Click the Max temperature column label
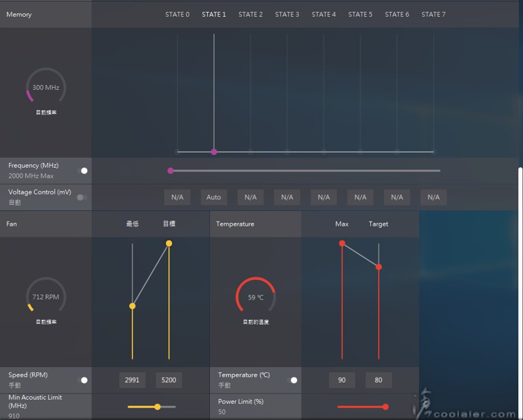 [x=342, y=224]
